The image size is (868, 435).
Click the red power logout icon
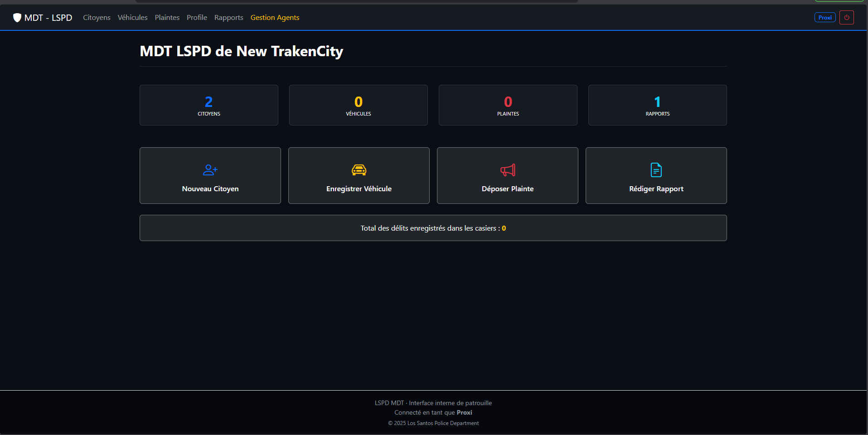pyautogui.click(x=846, y=18)
